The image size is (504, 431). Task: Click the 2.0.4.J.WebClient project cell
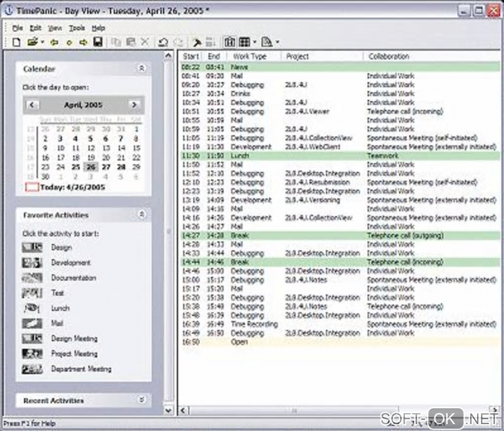(312, 147)
